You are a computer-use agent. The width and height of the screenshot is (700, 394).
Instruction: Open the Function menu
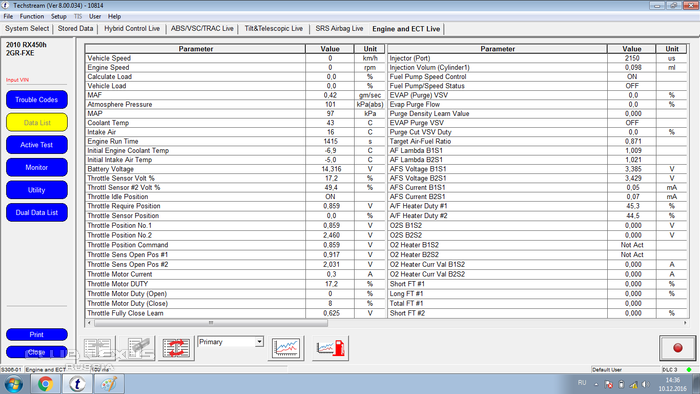click(x=32, y=17)
